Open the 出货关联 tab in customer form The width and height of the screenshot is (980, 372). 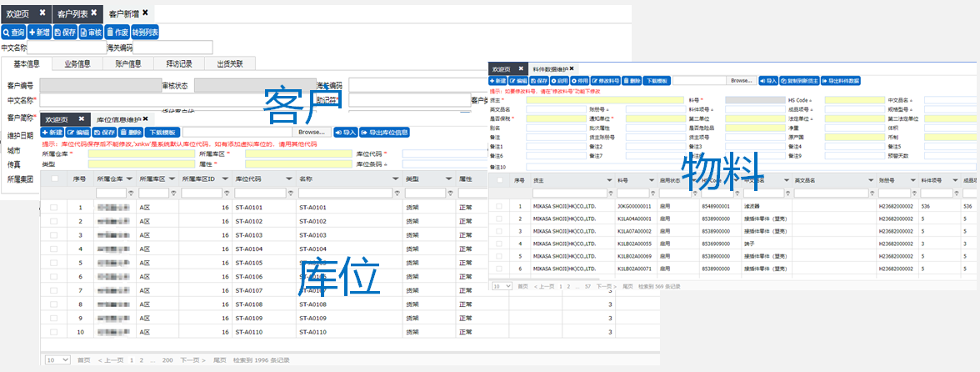click(230, 63)
